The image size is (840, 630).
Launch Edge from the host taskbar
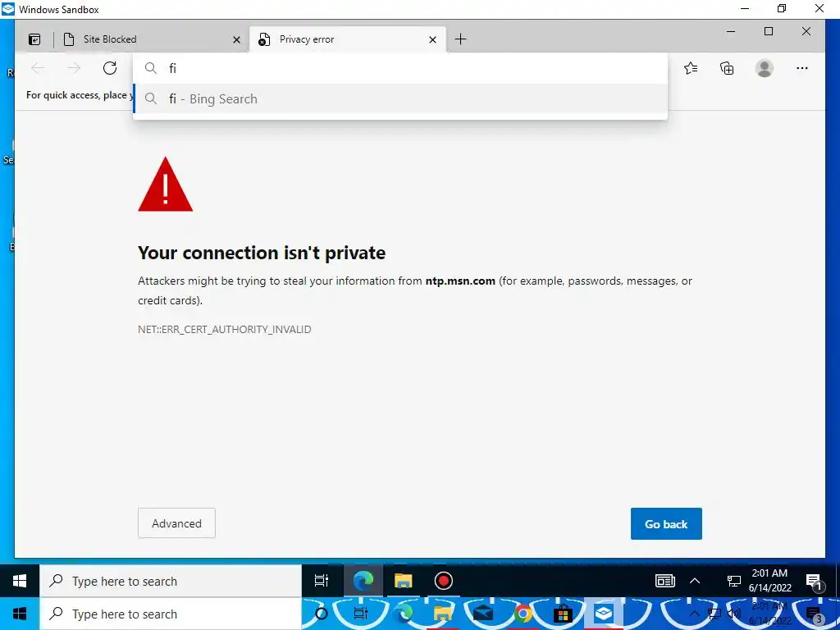pyautogui.click(x=404, y=614)
